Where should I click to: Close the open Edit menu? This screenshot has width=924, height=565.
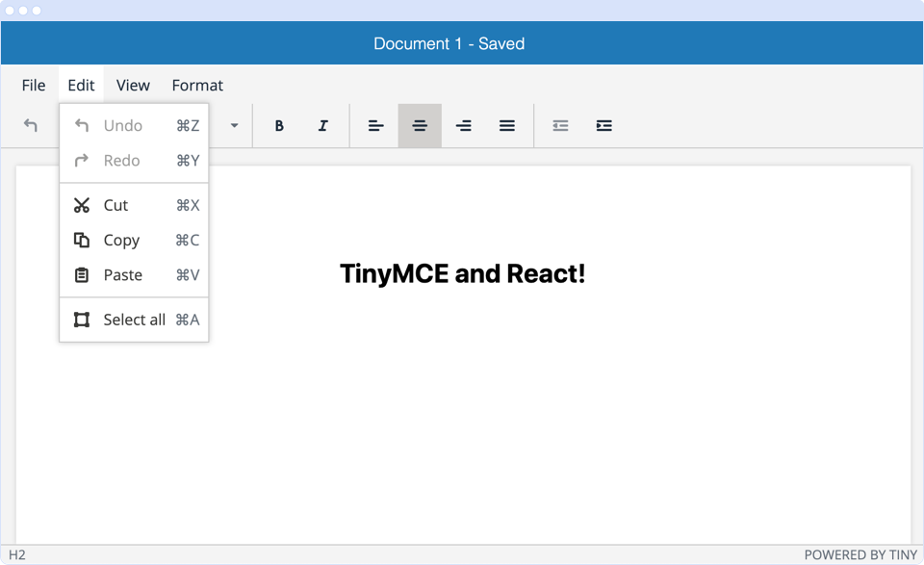coord(81,86)
